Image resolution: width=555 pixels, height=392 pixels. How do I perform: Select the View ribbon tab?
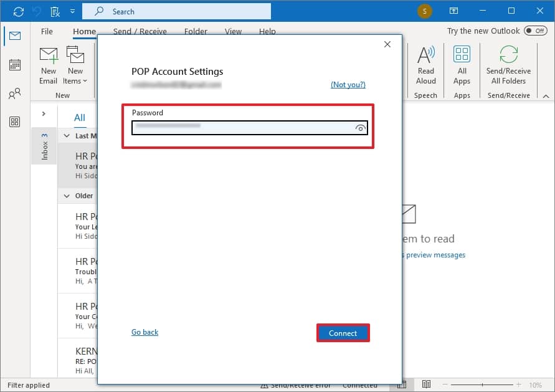[x=233, y=31]
